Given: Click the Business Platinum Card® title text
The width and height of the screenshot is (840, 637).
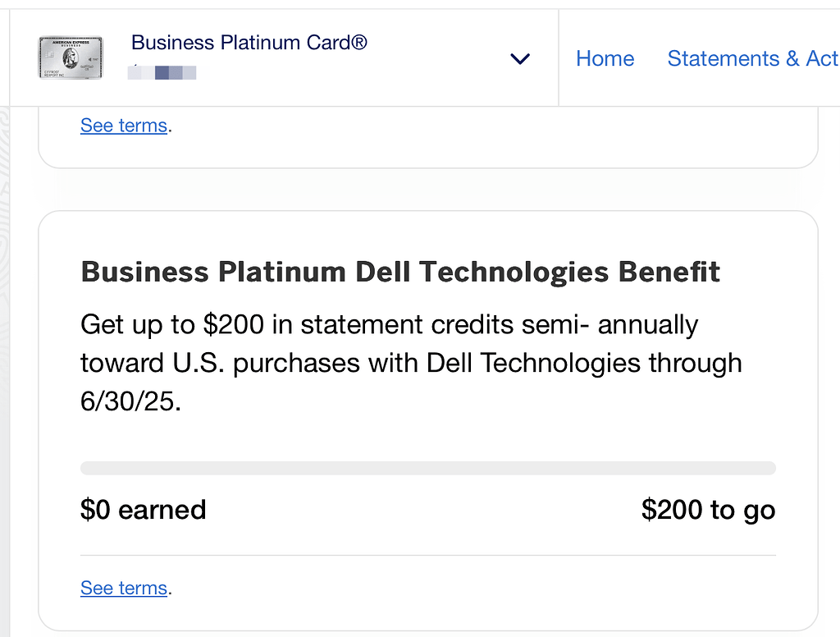Looking at the screenshot, I should [x=249, y=43].
